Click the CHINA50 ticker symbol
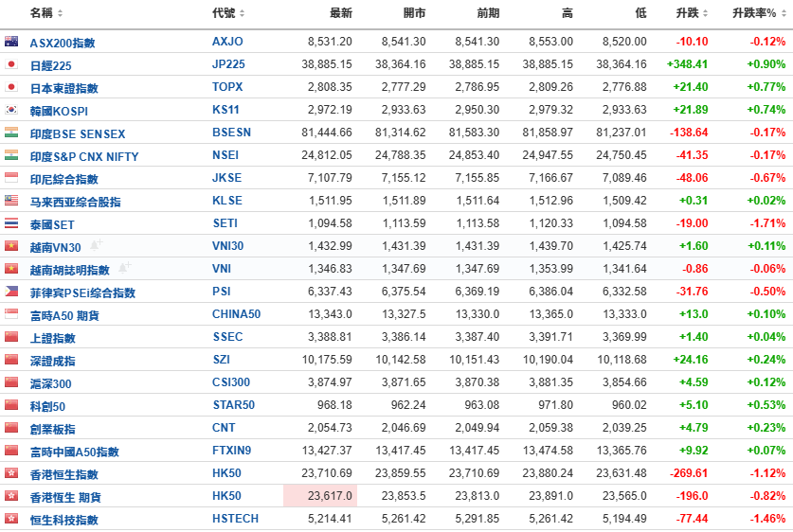Screen dimensions: 793x532 tap(236, 314)
